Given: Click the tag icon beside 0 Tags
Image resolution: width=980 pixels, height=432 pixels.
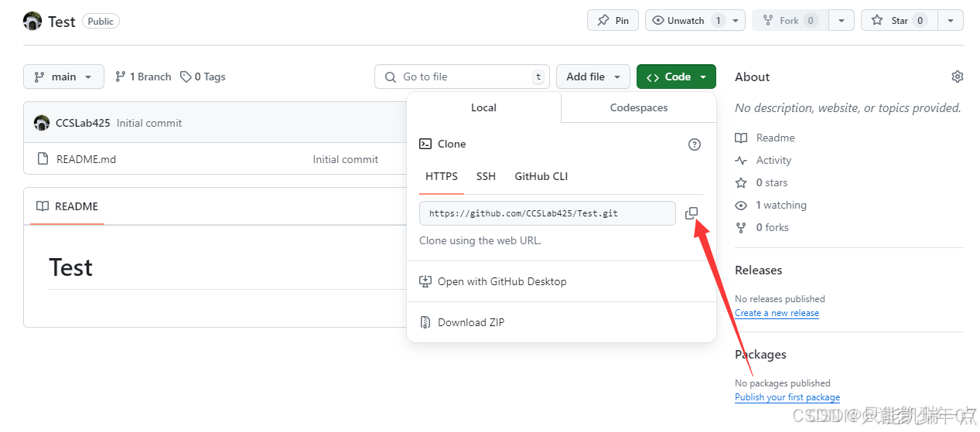Looking at the screenshot, I should (x=186, y=77).
